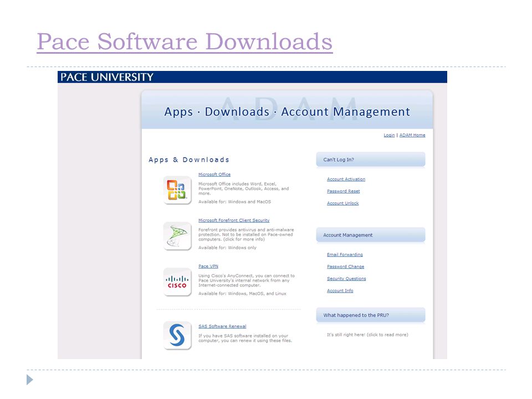Open the SAS Software Renewal link

(222, 326)
